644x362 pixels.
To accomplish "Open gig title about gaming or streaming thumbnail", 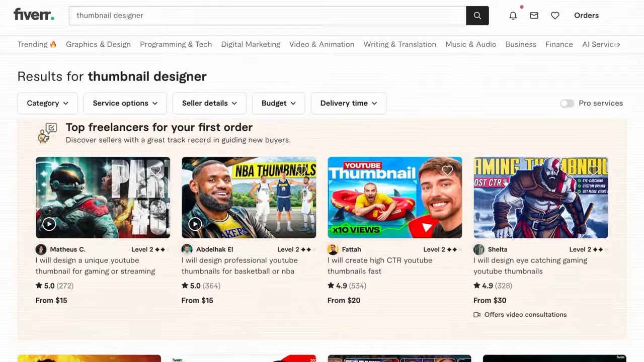I will [x=95, y=265].
